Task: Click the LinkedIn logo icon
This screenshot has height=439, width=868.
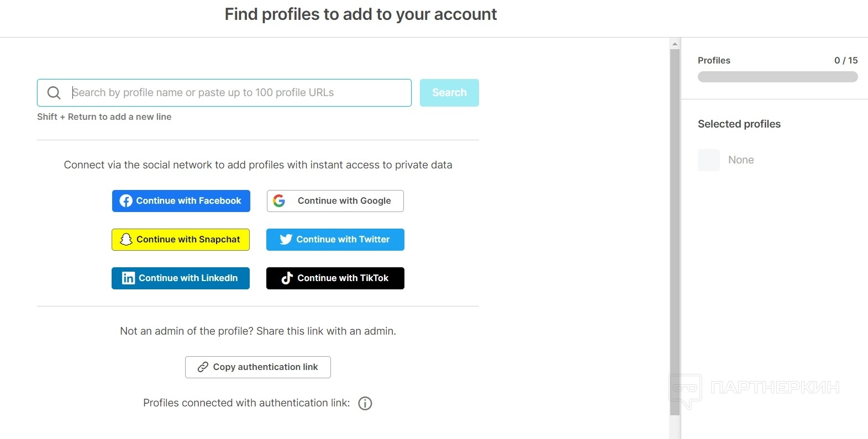Action: click(128, 278)
